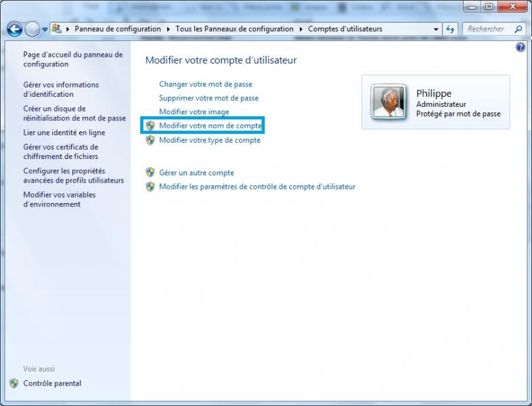Screen dimensions: 532x406
Task: Click Supprimer votre mot de passe link
Action: point(208,97)
